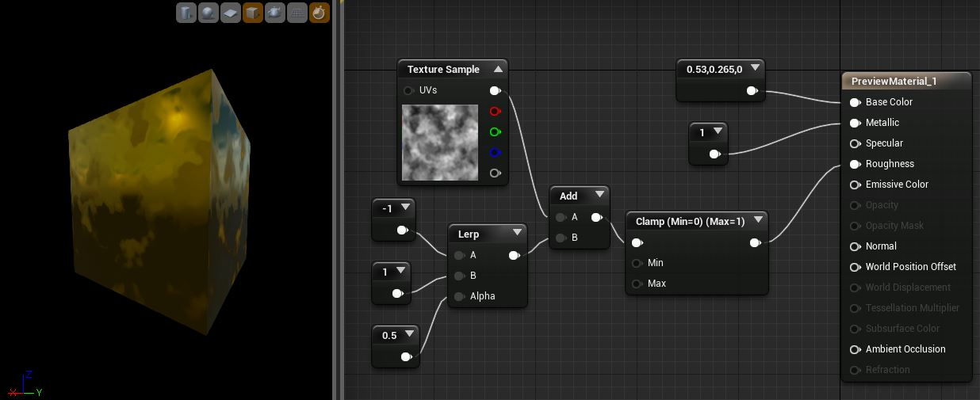This screenshot has height=400, width=980.
Task: Select the cloud texture thumbnail in Texture Sample
Action: (x=440, y=143)
